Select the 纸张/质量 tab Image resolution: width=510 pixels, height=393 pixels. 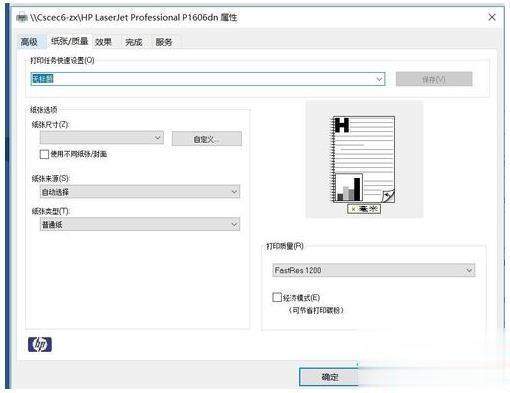point(69,41)
